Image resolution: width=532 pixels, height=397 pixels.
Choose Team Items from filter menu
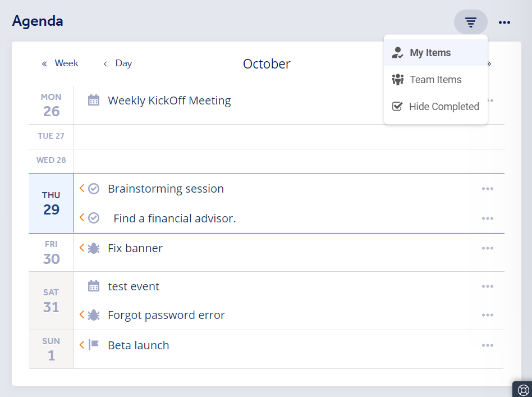[x=435, y=80]
